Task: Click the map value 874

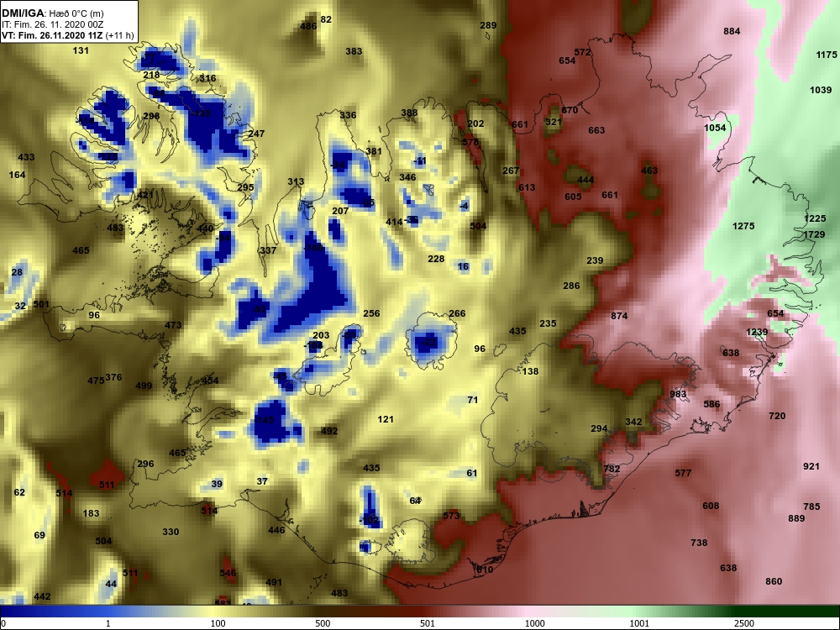Action: (x=619, y=316)
